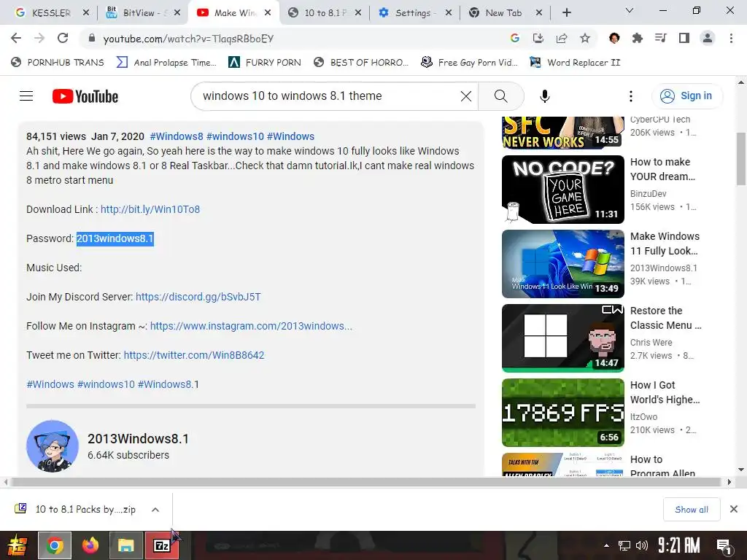
Task: Open NO CODE? game video thumbnail
Action: [562, 190]
